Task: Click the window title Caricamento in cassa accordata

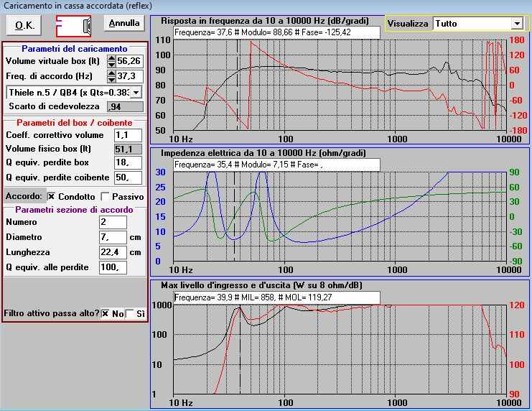Action: coord(78,6)
